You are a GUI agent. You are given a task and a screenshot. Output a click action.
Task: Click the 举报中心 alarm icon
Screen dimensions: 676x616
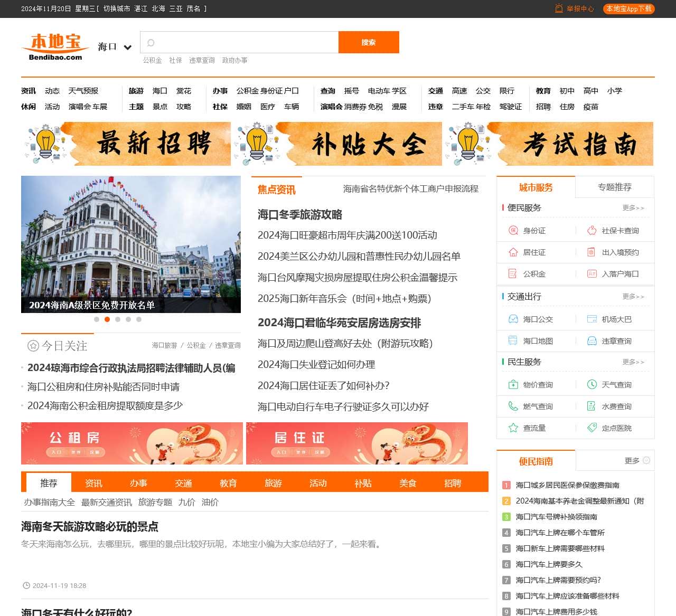pyautogui.click(x=559, y=8)
